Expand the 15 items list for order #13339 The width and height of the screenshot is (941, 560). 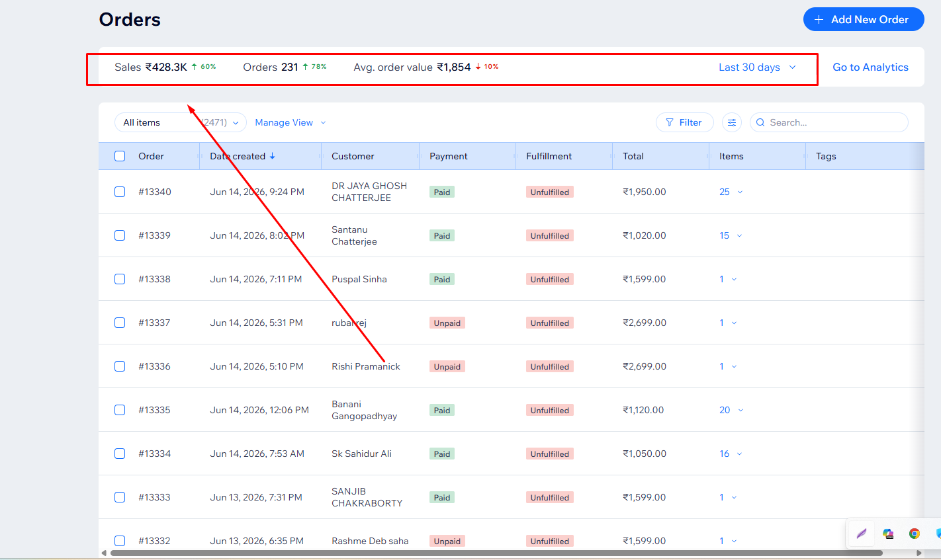(x=731, y=235)
